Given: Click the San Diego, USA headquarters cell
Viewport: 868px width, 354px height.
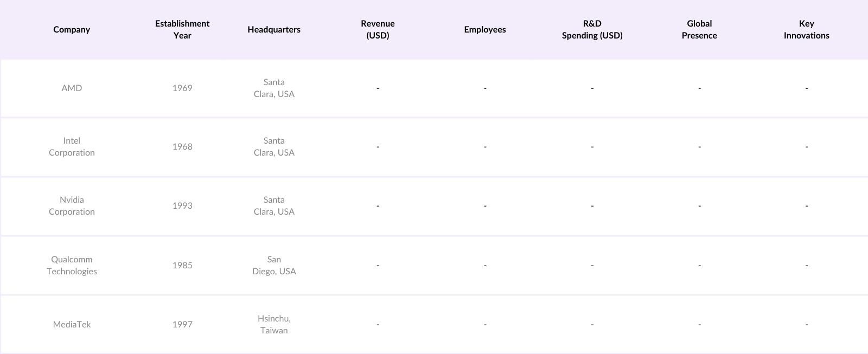Looking at the screenshot, I should [x=274, y=265].
